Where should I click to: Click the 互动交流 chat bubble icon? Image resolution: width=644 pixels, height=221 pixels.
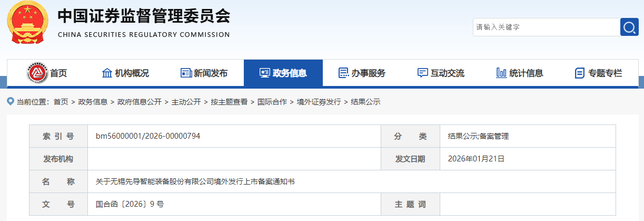[422, 73]
